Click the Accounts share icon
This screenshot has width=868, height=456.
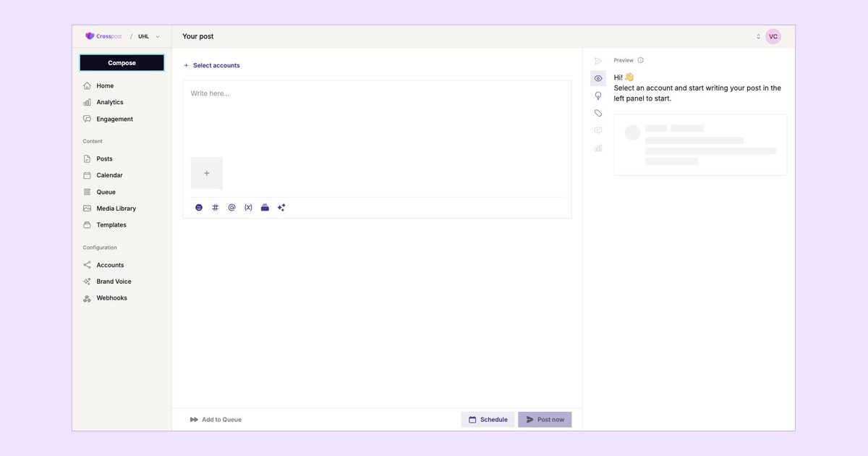click(87, 265)
